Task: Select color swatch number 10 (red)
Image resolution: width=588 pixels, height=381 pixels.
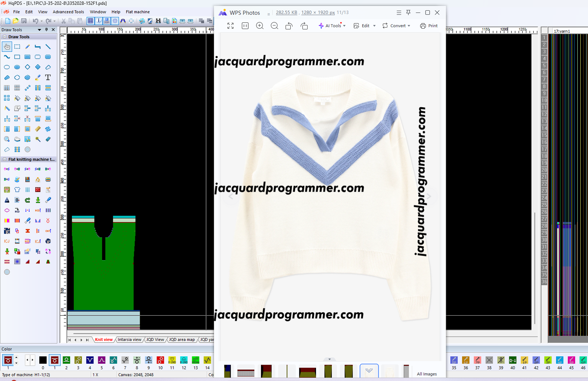Action: click(x=160, y=360)
